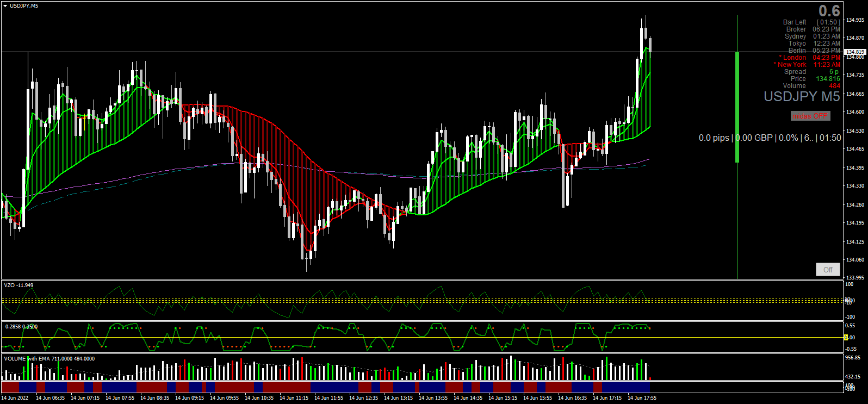The height and width of the screenshot is (404, 868).
Task: Click the 134.330 price scale label
Action: tap(855, 186)
